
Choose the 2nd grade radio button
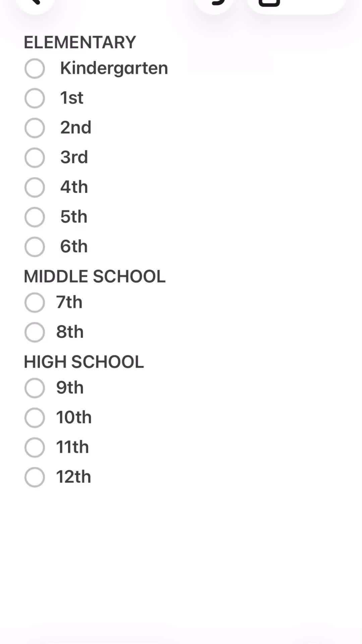pos(35,128)
